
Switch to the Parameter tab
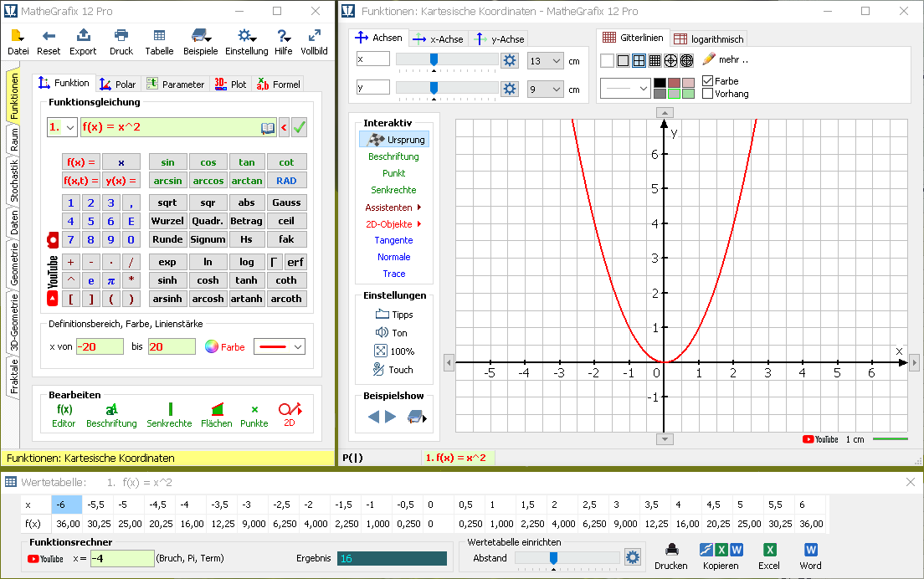176,85
